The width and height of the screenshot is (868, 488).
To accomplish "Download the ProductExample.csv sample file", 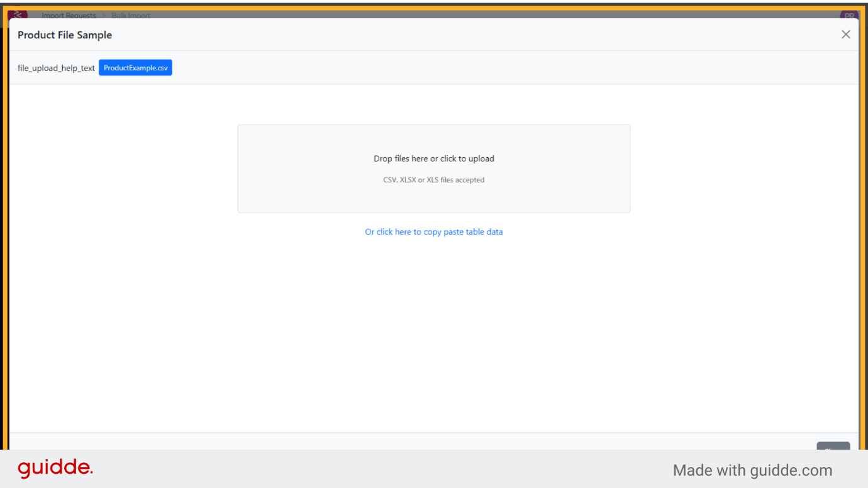I will 135,68.
